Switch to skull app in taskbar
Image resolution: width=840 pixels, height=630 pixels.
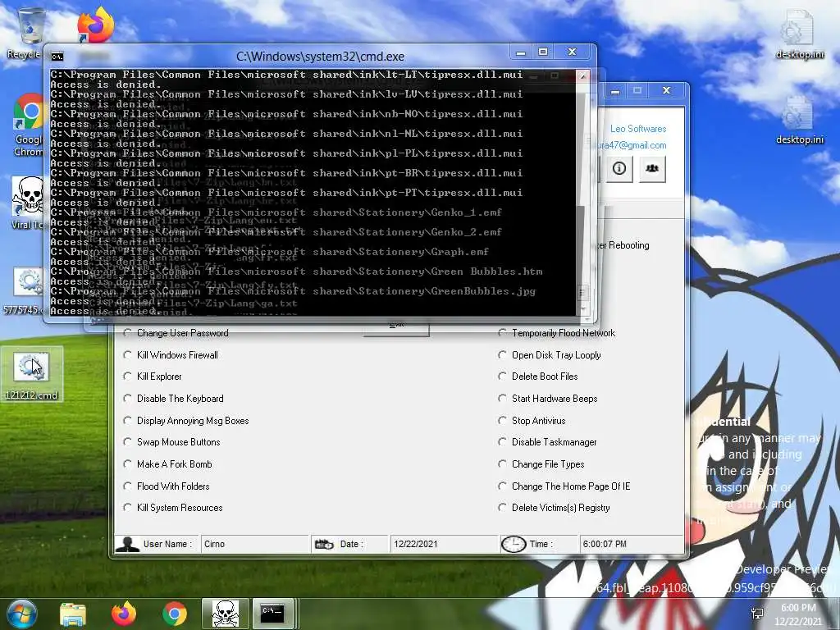225,614
